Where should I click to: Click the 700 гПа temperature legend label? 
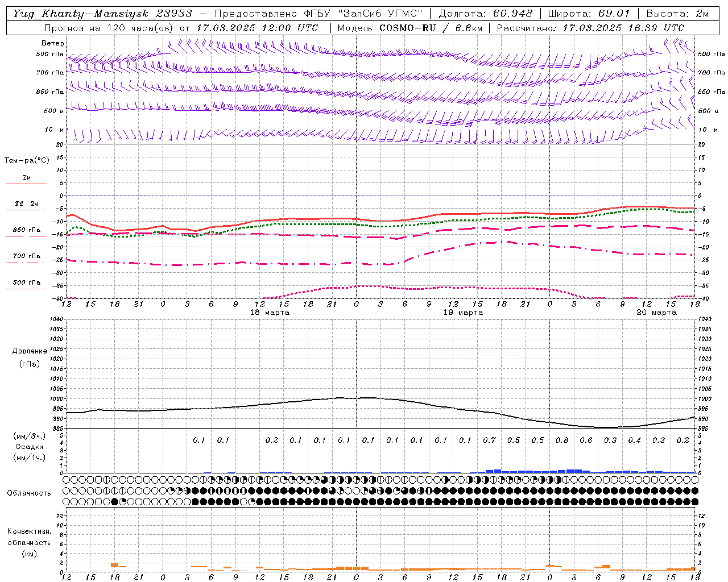point(27,256)
